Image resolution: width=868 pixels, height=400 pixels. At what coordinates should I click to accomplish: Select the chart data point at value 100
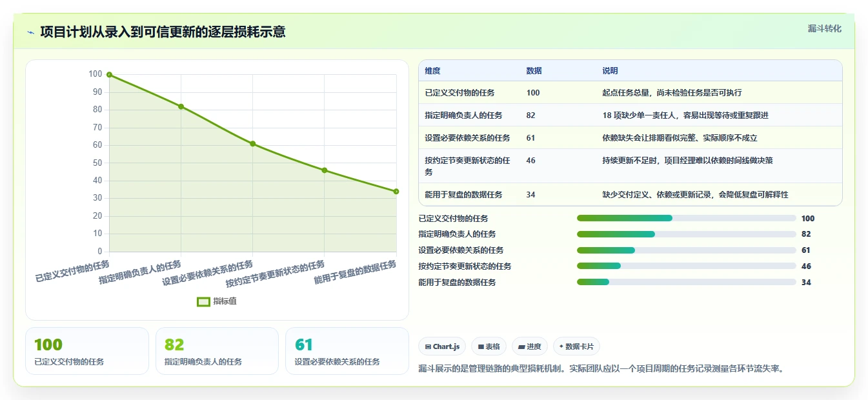pyautogui.click(x=109, y=75)
